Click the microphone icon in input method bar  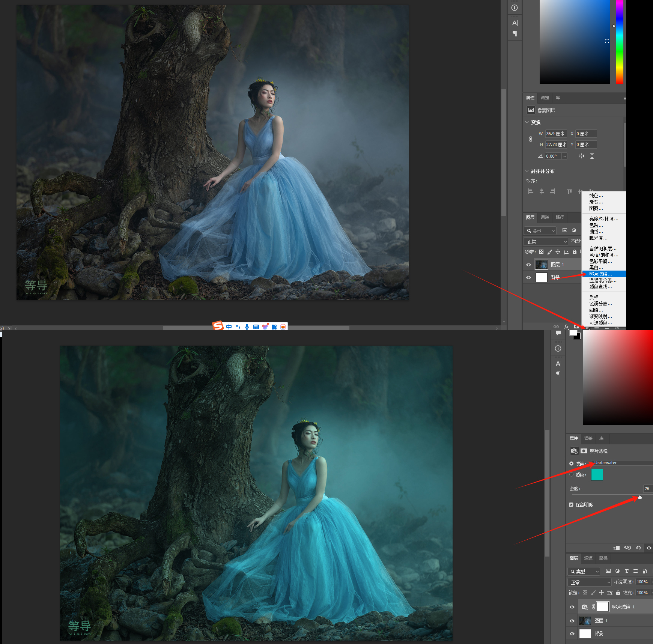tap(247, 327)
